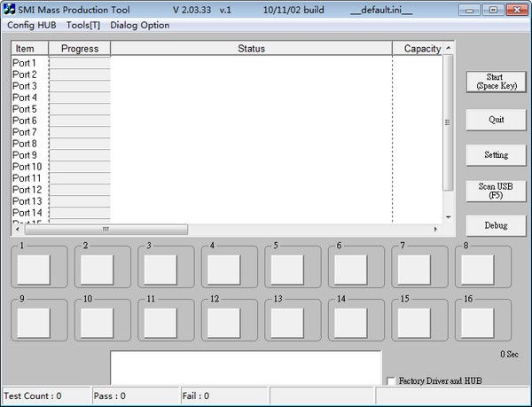The image size is (532, 407).
Task: Click port slot box 14
Action: pos(351,324)
